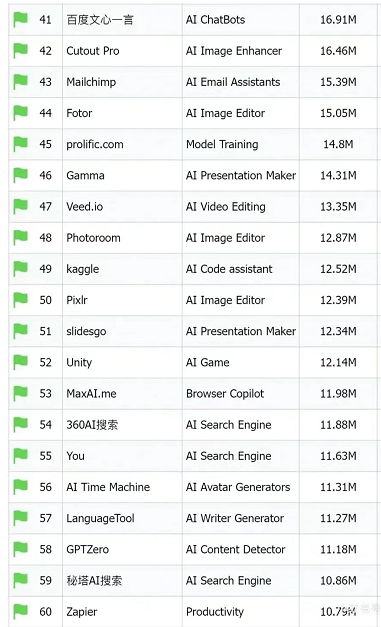Select the AI Presentation Maker category for slidesgo
The width and height of the screenshot is (381, 627).
pos(241,331)
